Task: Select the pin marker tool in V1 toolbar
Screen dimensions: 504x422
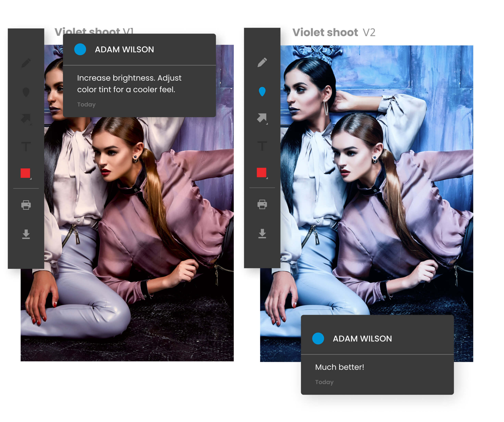Action: [x=26, y=92]
